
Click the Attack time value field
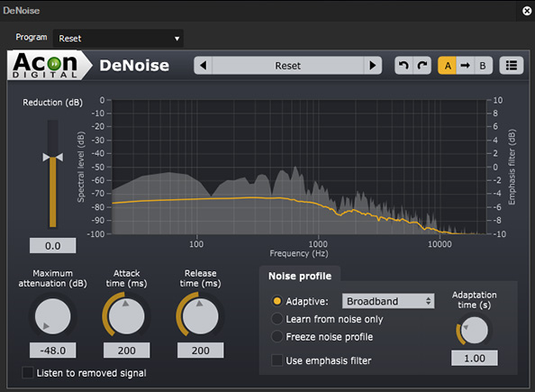(x=127, y=351)
